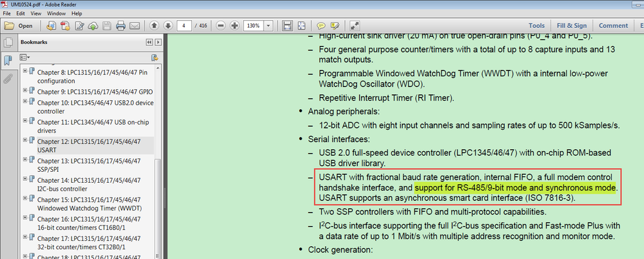Open Chapter 13 SSP/SPI bookmark
The height and width of the screenshot is (259, 644).
coord(89,165)
